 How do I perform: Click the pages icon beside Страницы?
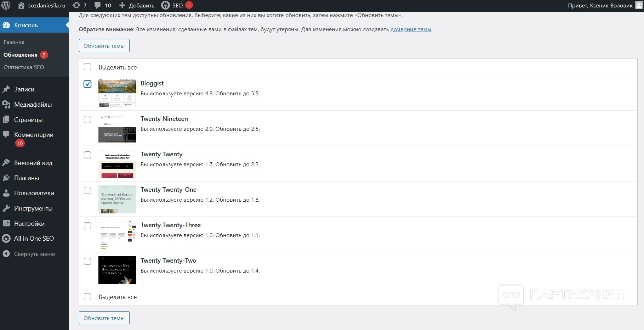point(6,120)
